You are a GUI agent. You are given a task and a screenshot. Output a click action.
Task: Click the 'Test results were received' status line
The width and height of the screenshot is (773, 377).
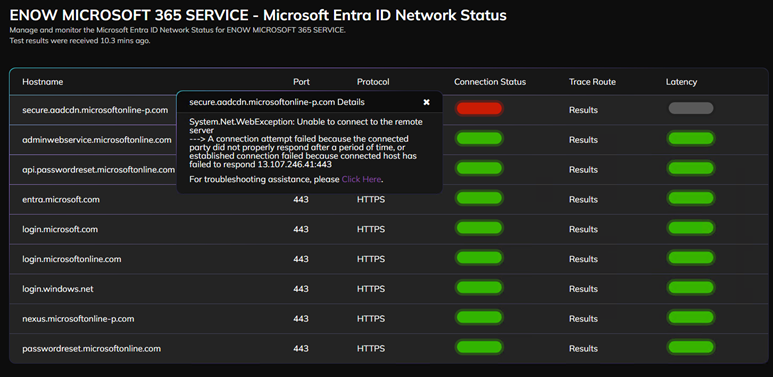point(80,41)
